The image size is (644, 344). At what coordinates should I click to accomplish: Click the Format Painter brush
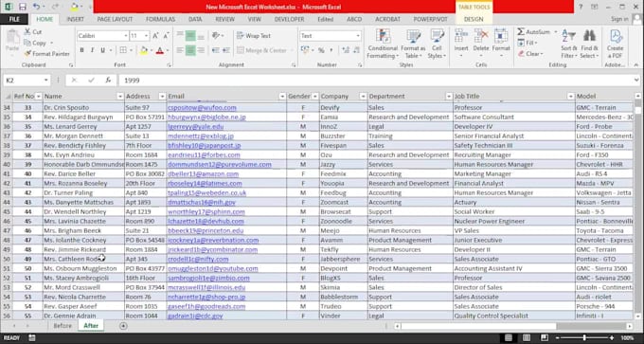(x=27, y=53)
